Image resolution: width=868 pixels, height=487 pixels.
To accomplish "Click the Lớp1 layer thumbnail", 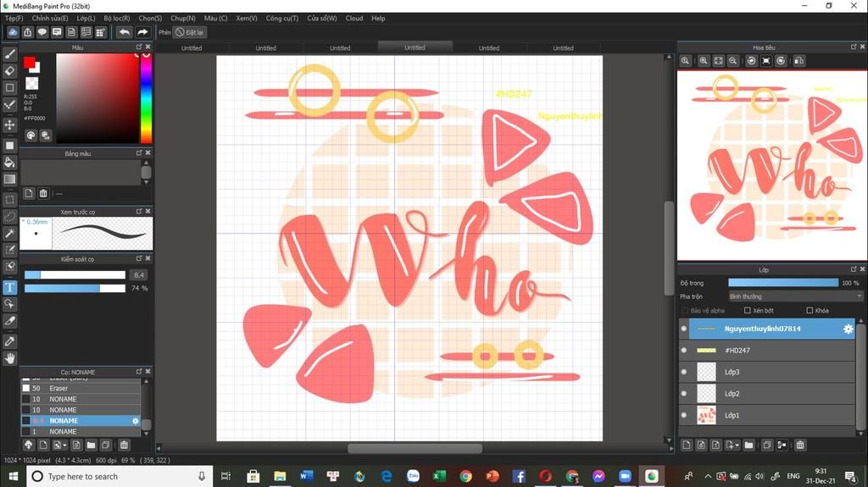I will point(706,415).
